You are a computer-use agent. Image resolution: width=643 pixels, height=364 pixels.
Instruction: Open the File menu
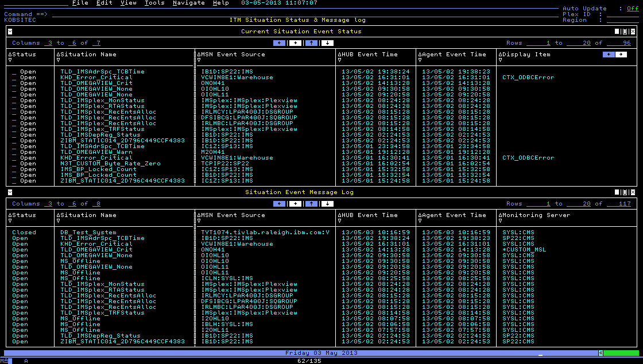pos(80,3)
